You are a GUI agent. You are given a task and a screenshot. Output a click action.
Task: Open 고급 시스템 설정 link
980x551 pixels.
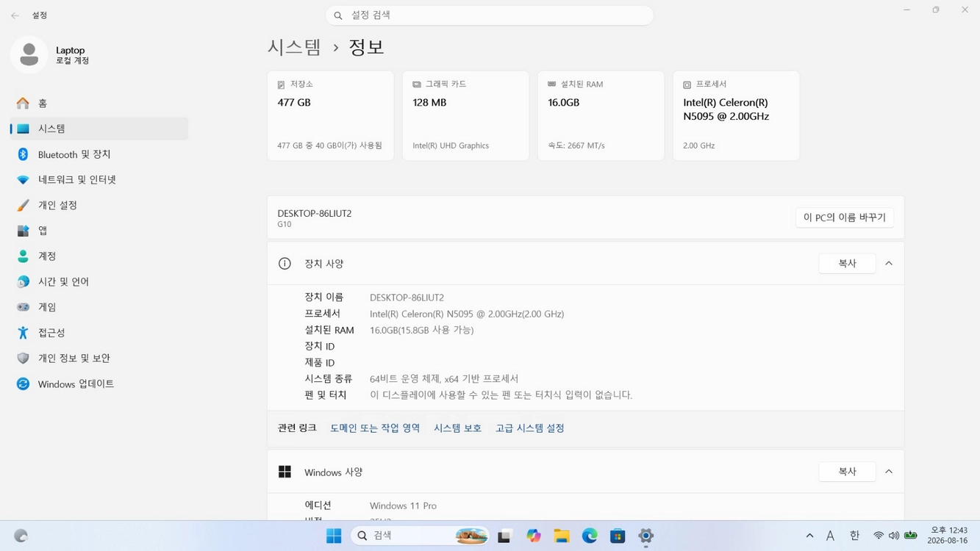pyautogui.click(x=530, y=428)
